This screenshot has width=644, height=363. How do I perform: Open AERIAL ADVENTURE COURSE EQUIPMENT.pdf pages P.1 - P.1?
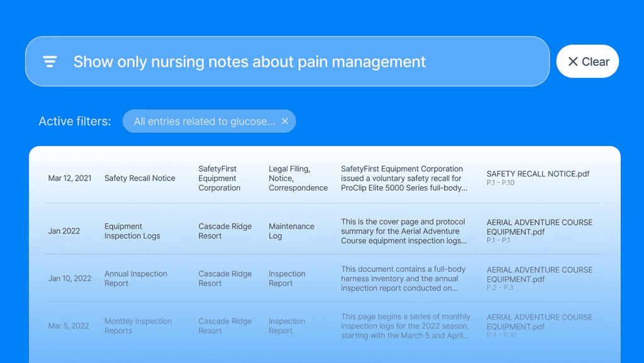540,231
